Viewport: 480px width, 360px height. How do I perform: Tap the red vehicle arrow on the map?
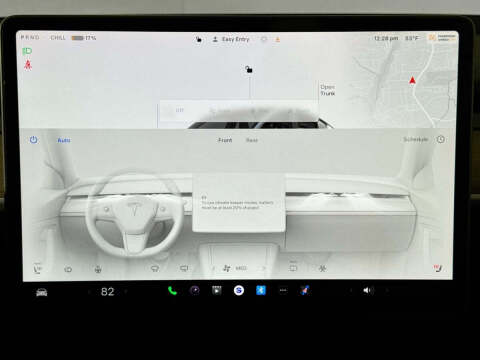click(412, 80)
